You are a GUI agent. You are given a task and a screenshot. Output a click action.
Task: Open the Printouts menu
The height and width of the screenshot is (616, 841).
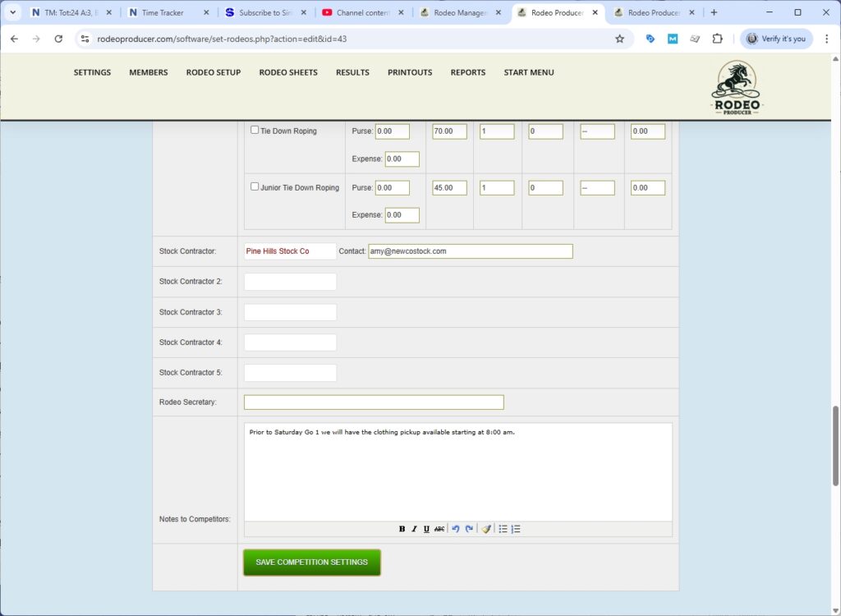point(410,72)
